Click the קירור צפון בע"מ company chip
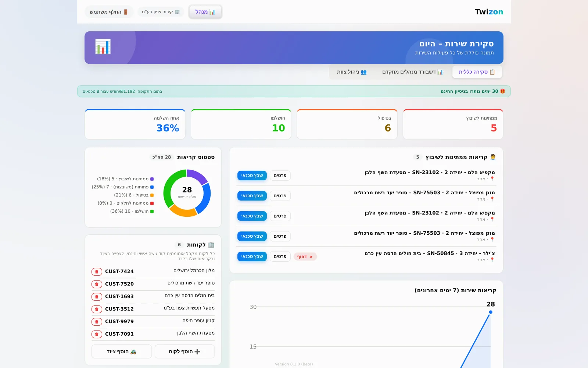588x368 pixels. pos(161,12)
